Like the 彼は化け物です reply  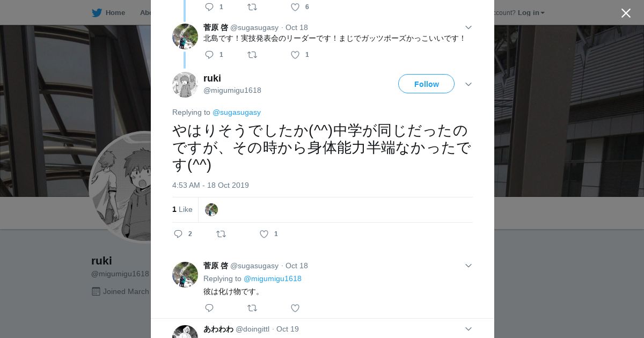(x=295, y=308)
